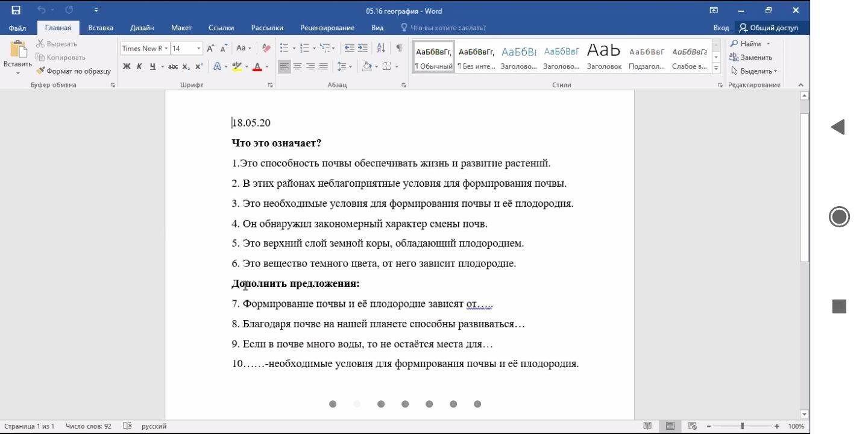
Task: Toggle subscript x₂ formatting
Action: [x=186, y=66]
